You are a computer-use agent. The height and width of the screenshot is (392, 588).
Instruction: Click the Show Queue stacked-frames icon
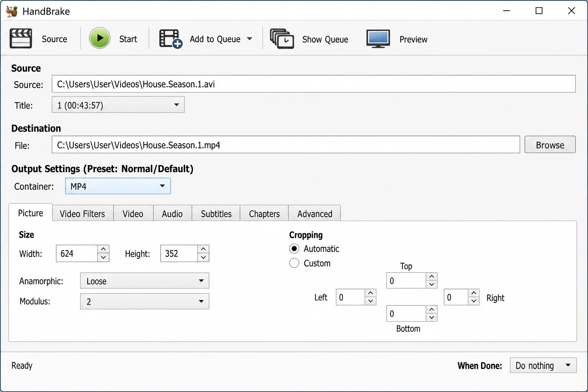point(282,39)
